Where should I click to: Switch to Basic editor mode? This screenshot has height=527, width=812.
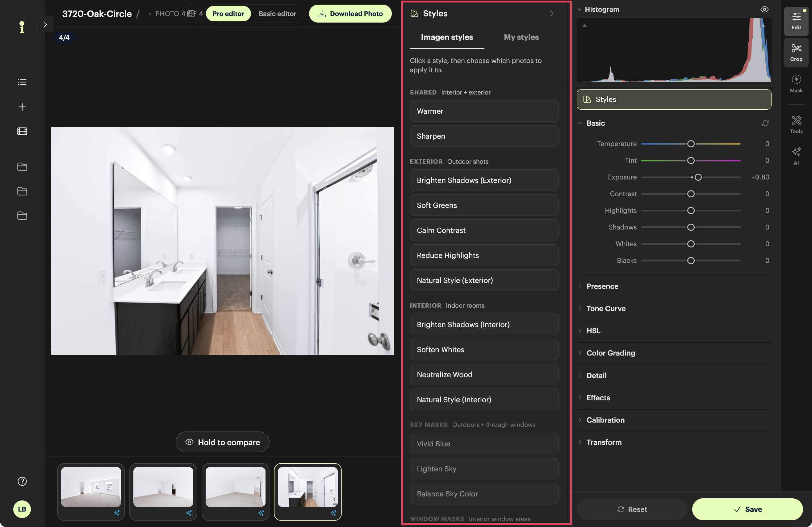tap(277, 14)
